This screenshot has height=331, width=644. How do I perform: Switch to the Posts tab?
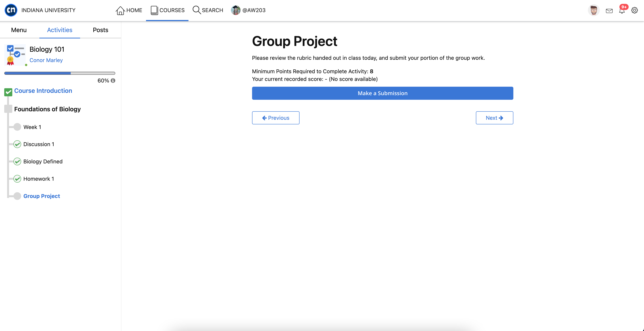click(100, 30)
